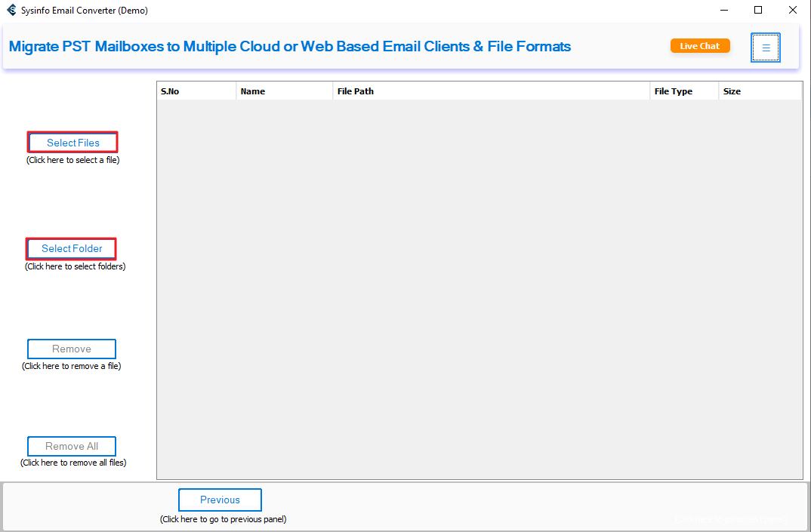Sort by the S.No column header
This screenshot has height=532, width=811.
(196, 91)
